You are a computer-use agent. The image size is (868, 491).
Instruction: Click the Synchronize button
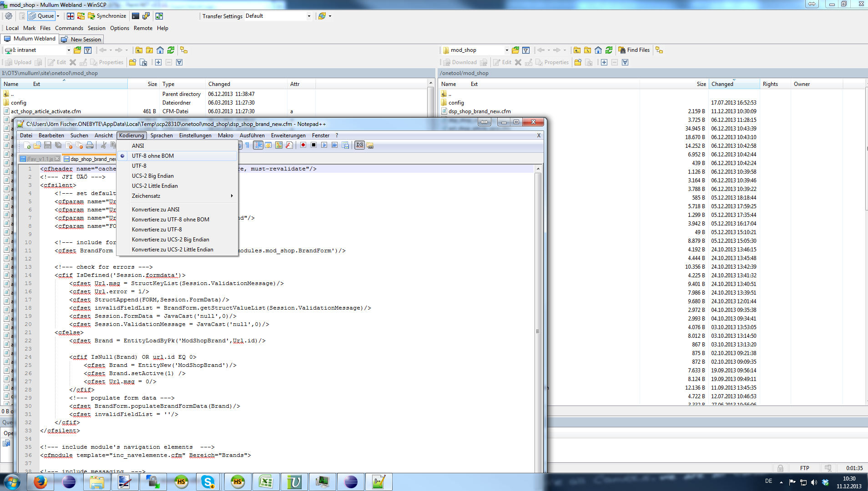[107, 16]
